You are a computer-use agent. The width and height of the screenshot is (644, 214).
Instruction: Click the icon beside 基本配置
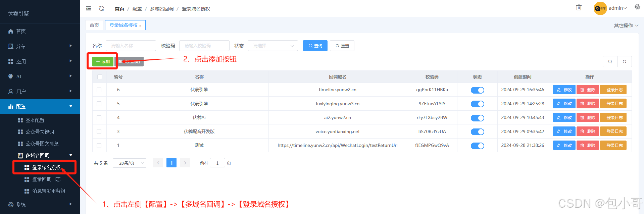pyautogui.click(x=20, y=120)
